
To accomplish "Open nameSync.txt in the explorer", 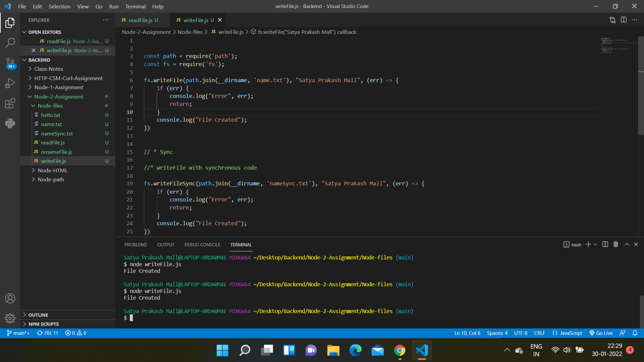I will coord(68,134).
